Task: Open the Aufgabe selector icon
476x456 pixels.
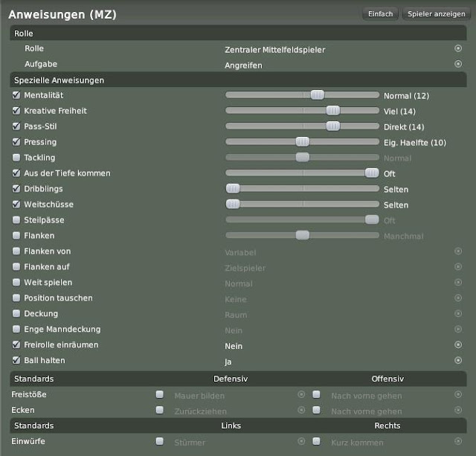Action: pyautogui.click(x=458, y=65)
